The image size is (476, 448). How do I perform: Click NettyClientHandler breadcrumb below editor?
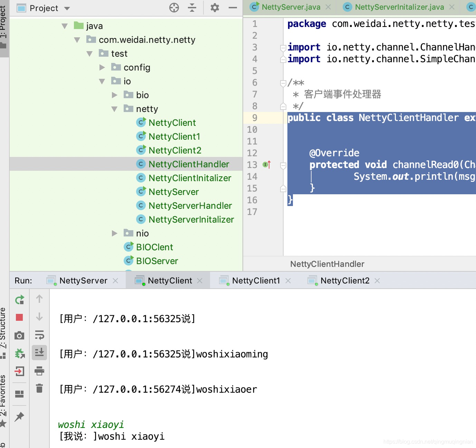tap(327, 264)
